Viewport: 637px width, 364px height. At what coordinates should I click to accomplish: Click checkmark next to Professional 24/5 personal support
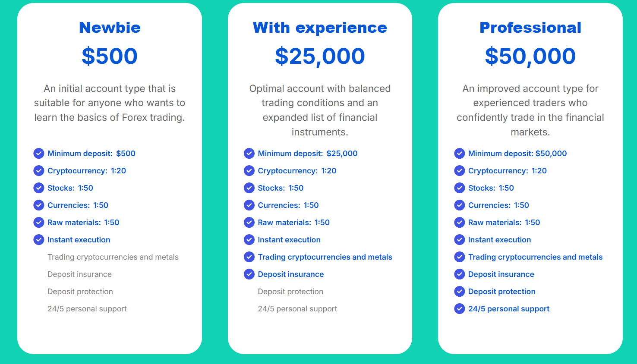click(x=460, y=309)
